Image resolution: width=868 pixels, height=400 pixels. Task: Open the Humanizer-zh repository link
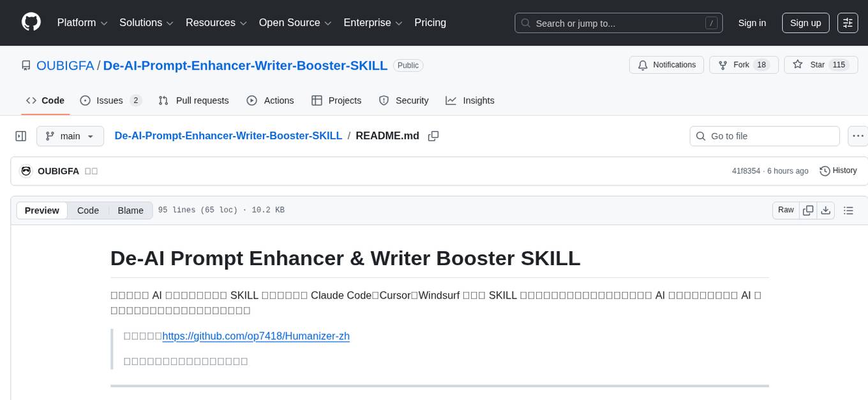[256, 335]
